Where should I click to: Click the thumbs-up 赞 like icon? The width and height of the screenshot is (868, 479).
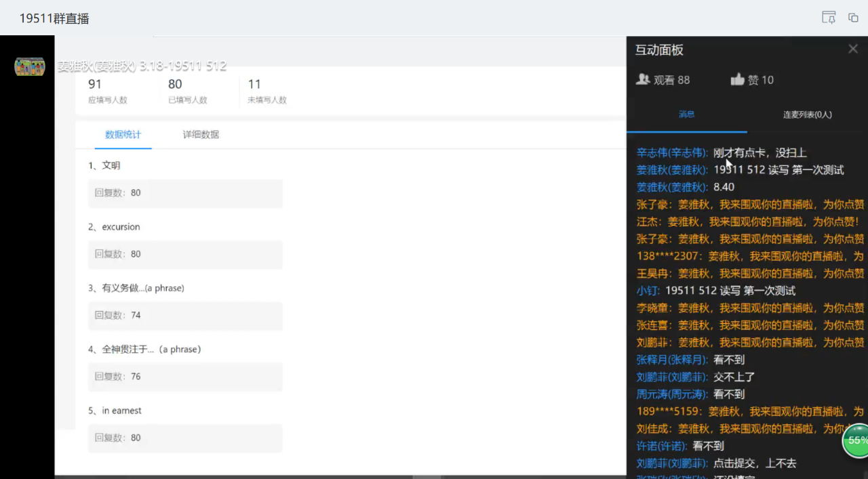pos(737,80)
